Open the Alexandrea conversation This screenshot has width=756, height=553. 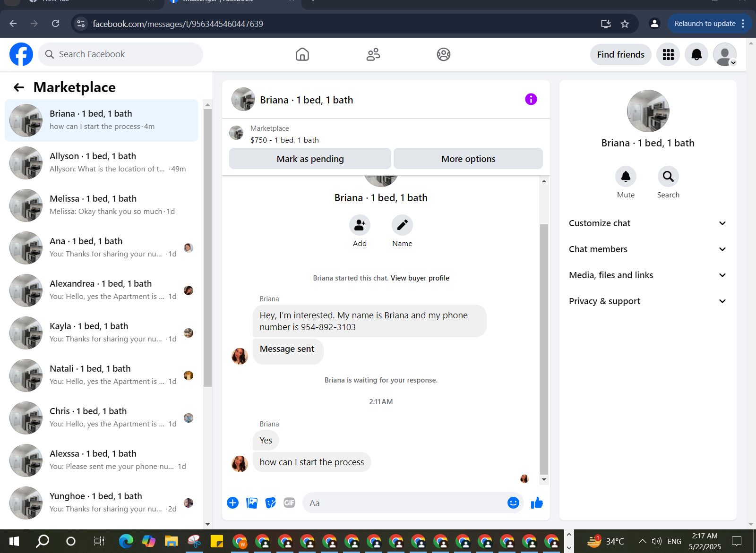click(102, 290)
